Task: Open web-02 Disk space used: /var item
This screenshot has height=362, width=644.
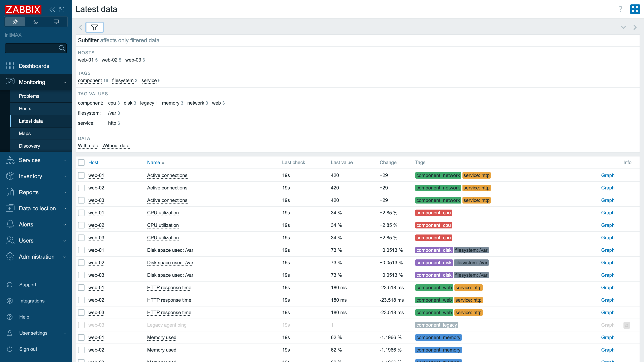Action: click(170, 263)
